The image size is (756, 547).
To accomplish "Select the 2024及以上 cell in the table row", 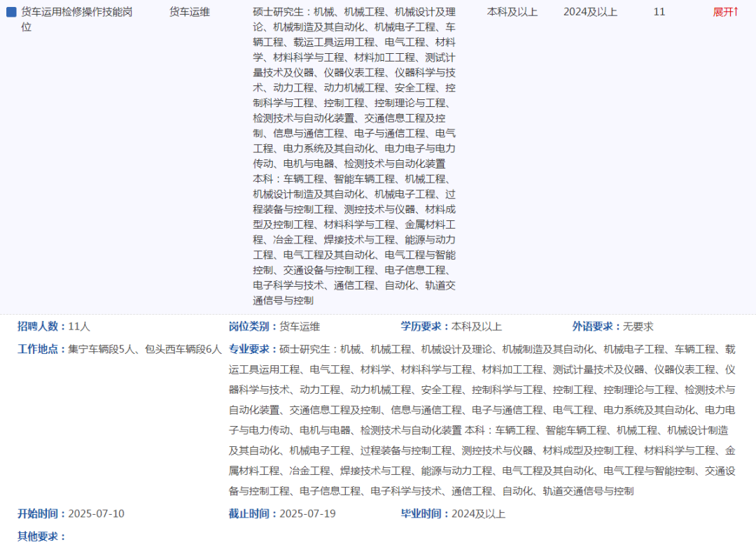I will pos(590,12).
